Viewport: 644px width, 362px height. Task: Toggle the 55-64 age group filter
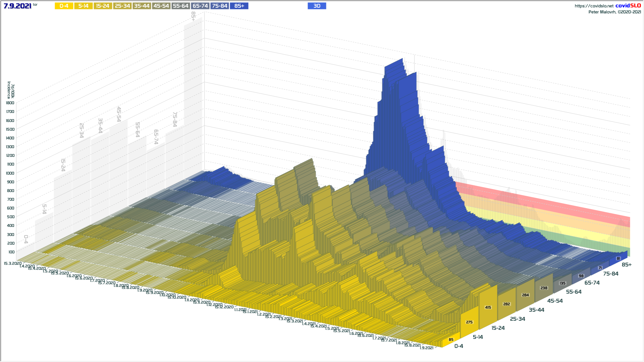pos(180,6)
